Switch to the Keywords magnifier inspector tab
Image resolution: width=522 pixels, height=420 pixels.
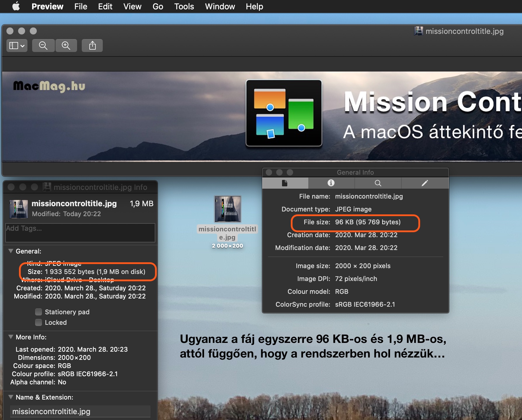click(x=378, y=183)
